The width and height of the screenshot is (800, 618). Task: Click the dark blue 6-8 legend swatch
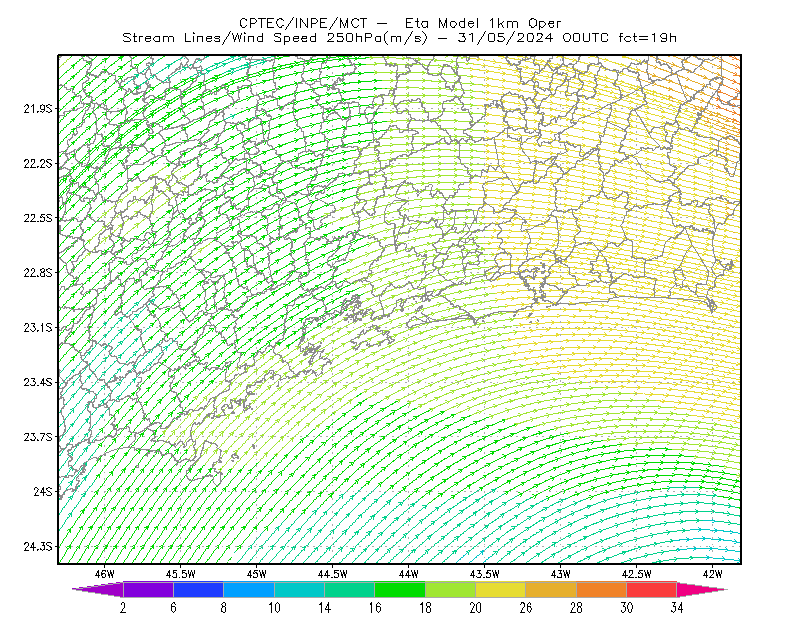(x=198, y=589)
